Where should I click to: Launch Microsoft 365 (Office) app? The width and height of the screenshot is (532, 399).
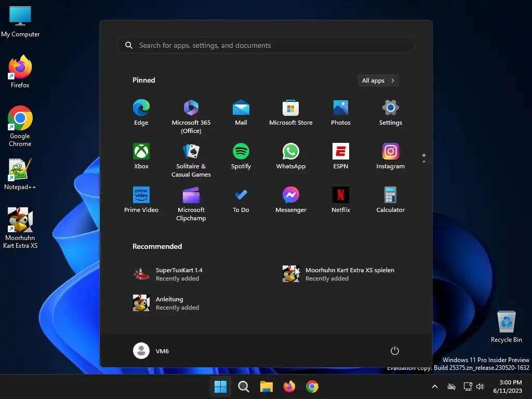pos(191,117)
